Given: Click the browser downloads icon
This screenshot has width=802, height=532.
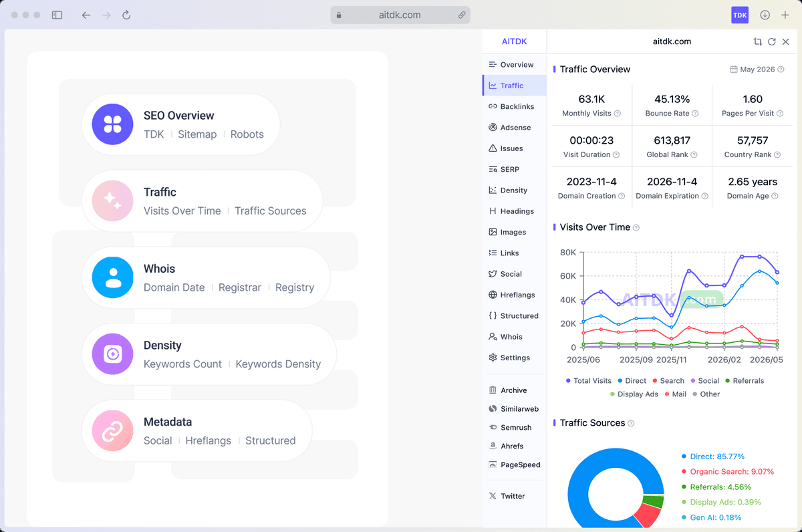Looking at the screenshot, I should (765, 15).
